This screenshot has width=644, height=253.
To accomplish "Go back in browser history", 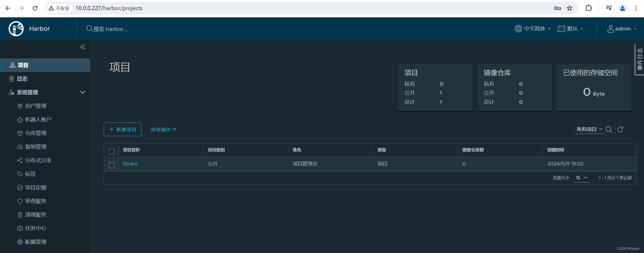I will click(8, 8).
